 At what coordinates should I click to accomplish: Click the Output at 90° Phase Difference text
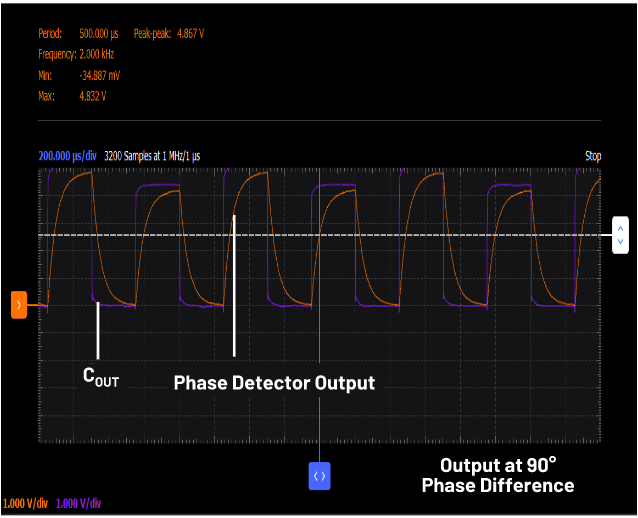[498, 475]
